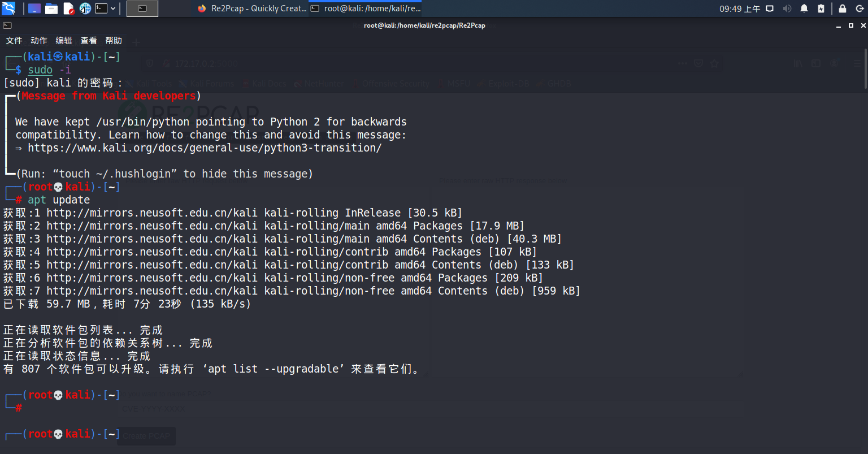This screenshot has width=868, height=454.
Task: Click '正在读取软件包列表... 完成' line
Action: 83,330
